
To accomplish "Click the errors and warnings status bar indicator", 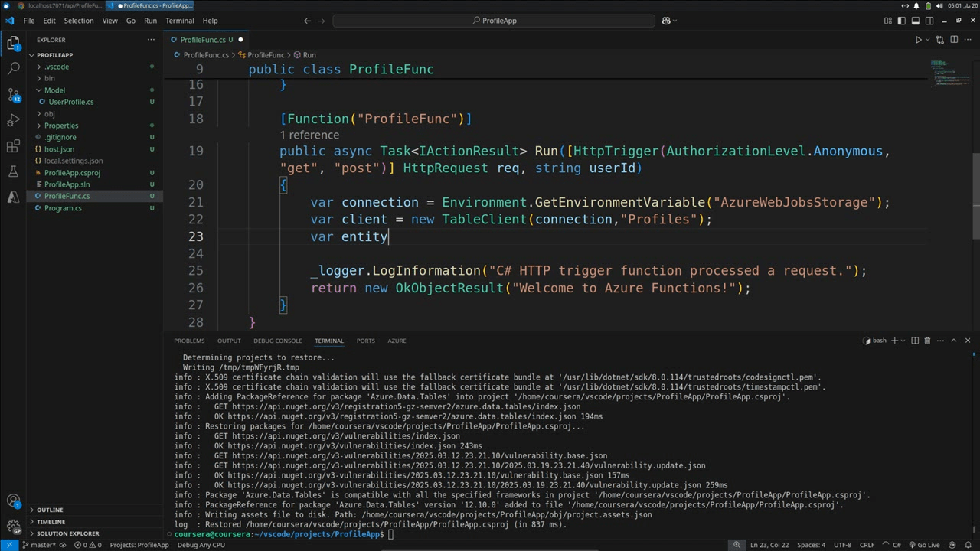I will coord(87,545).
